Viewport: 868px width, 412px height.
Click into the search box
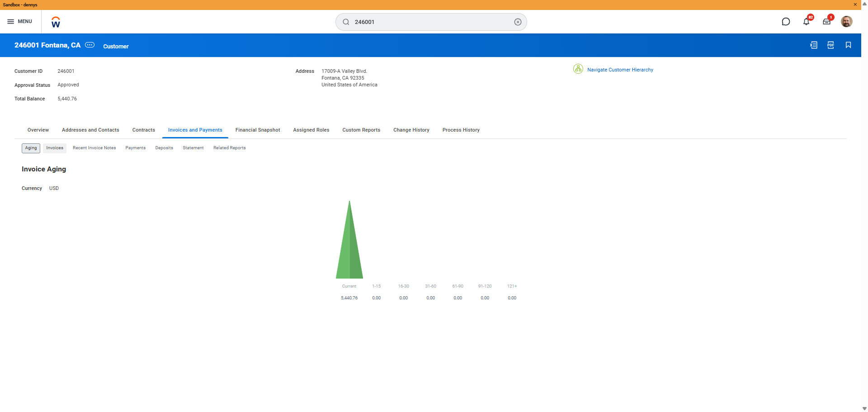(429, 22)
